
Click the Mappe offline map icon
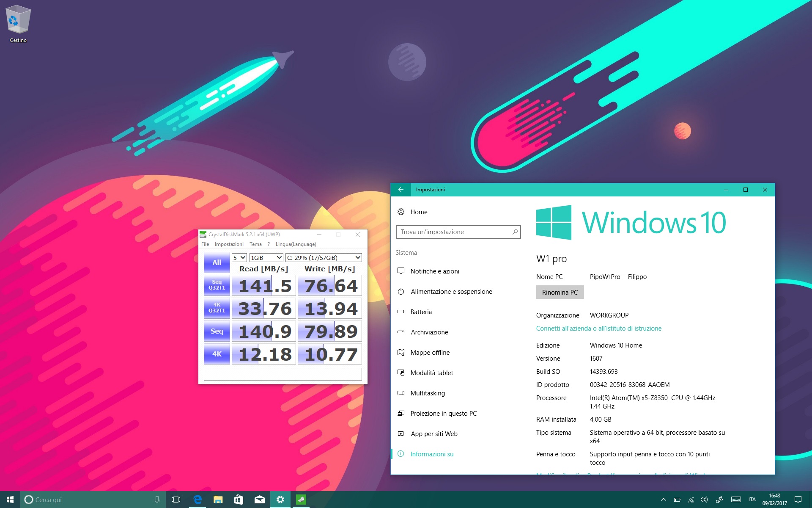click(401, 352)
